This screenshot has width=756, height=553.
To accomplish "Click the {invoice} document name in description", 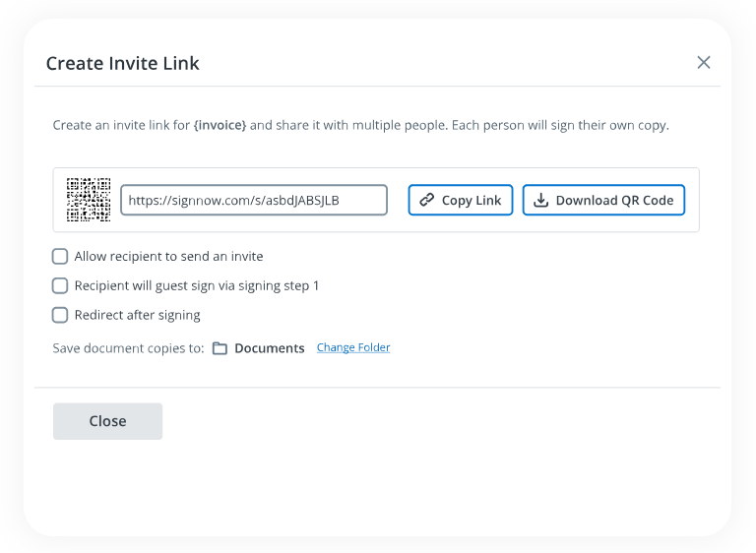I will point(220,126).
